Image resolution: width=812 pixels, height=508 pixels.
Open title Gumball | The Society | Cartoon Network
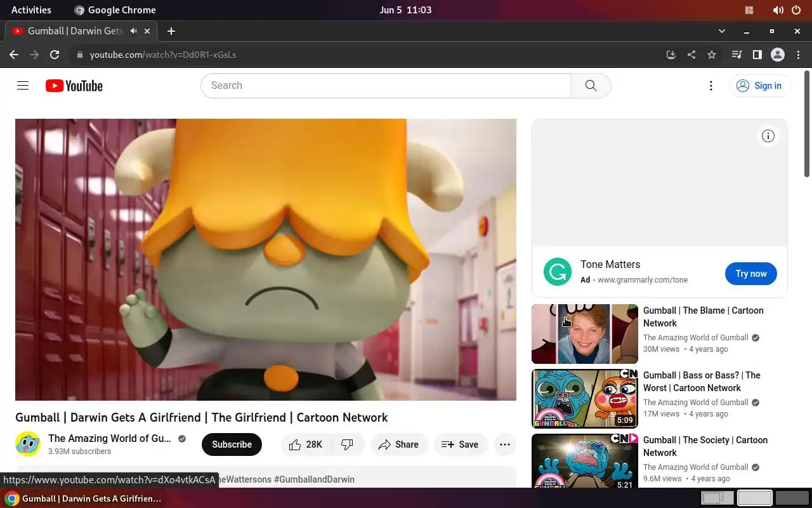(x=705, y=446)
